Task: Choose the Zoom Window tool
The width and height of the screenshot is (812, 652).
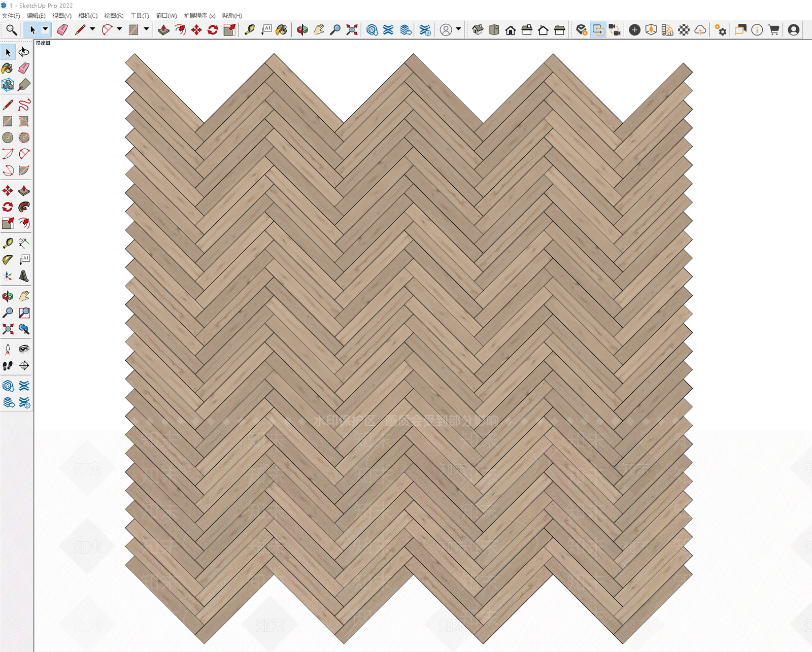Action: click(x=24, y=313)
